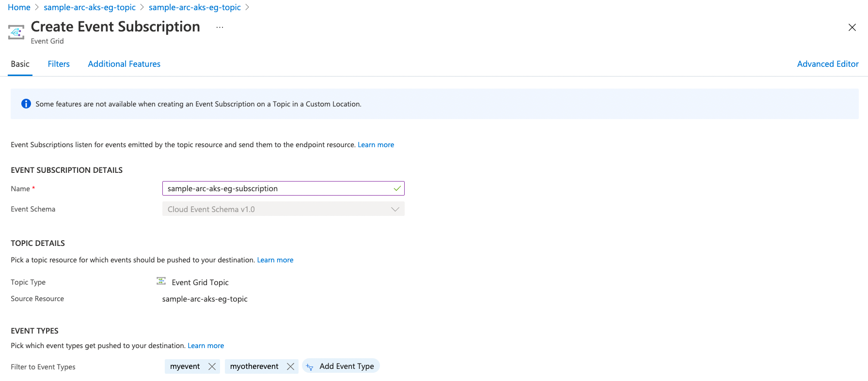This screenshot has width=868, height=381.
Task: Open second sample-arc-aks-eg-topic breadcrumb link
Action: pyautogui.click(x=195, y=7)
